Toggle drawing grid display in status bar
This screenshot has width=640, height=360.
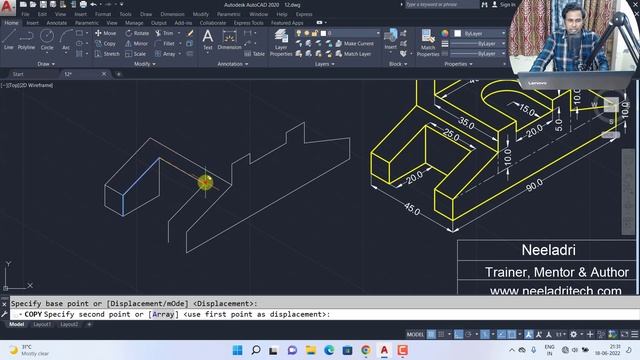pos(431,334)
